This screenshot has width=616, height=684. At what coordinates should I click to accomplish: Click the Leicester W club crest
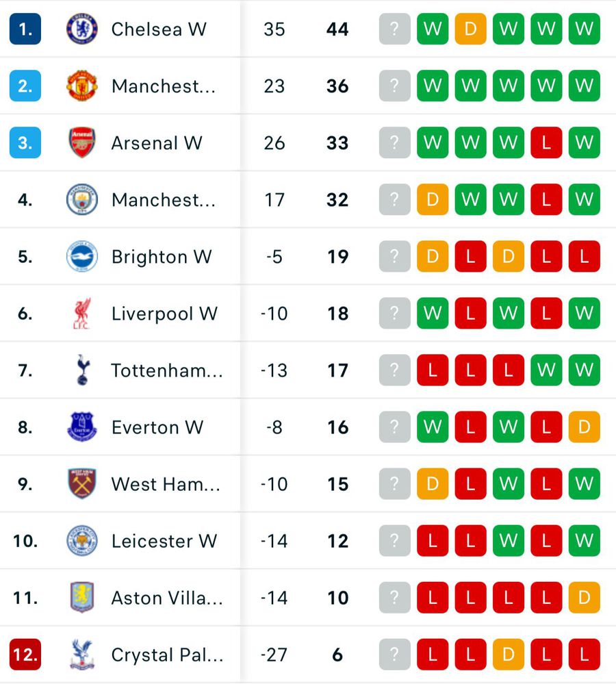click(x=82, y=541)
